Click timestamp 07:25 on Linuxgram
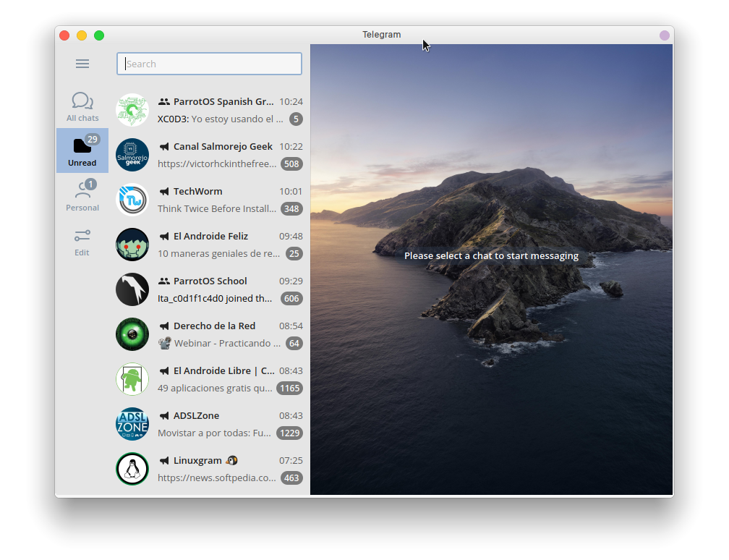This screenshot has width=729, height=560. [291, 460]
